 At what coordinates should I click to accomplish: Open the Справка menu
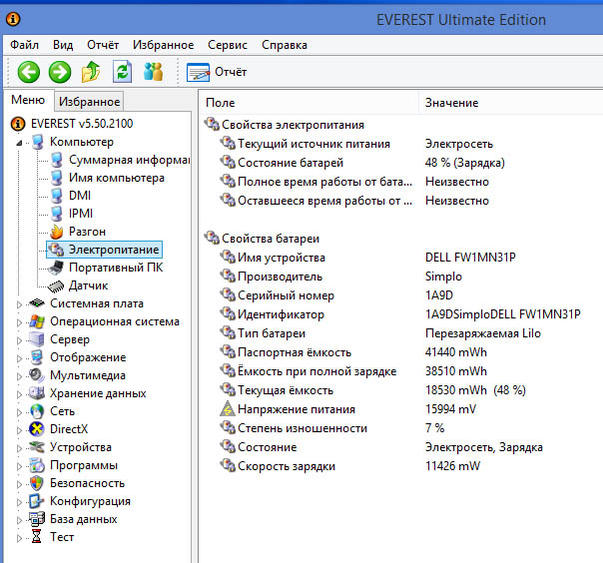click(x=284, y=45)
